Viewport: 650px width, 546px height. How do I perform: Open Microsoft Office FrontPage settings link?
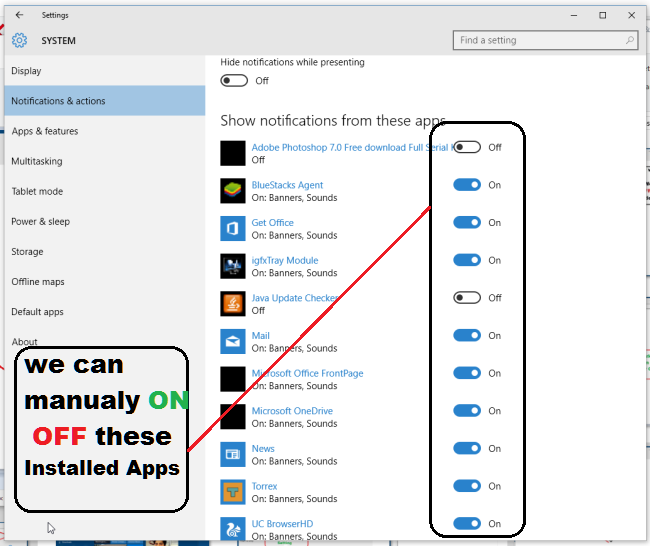tap(307, 374)
